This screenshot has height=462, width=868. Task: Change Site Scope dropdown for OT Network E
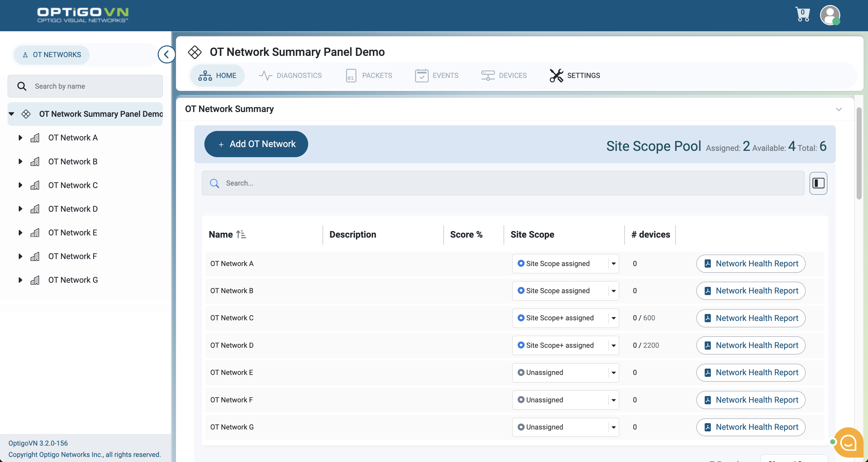[x=613, y=373]
